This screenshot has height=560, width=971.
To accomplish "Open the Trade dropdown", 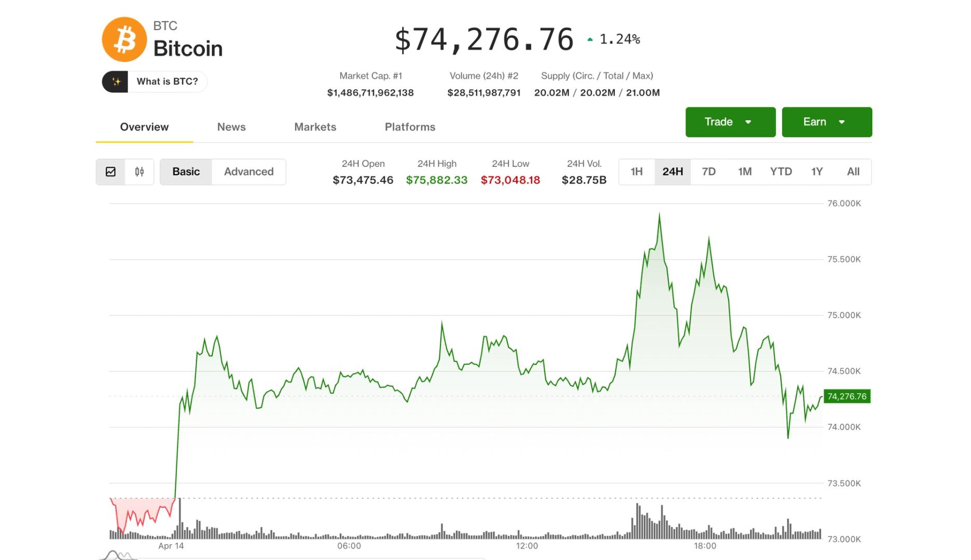I will [x=730, y=122].
